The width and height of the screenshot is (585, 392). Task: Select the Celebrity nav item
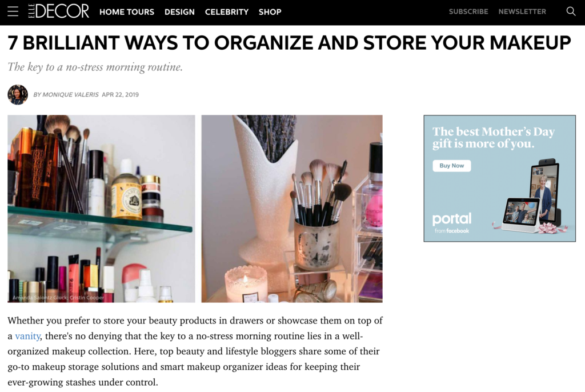226,12
